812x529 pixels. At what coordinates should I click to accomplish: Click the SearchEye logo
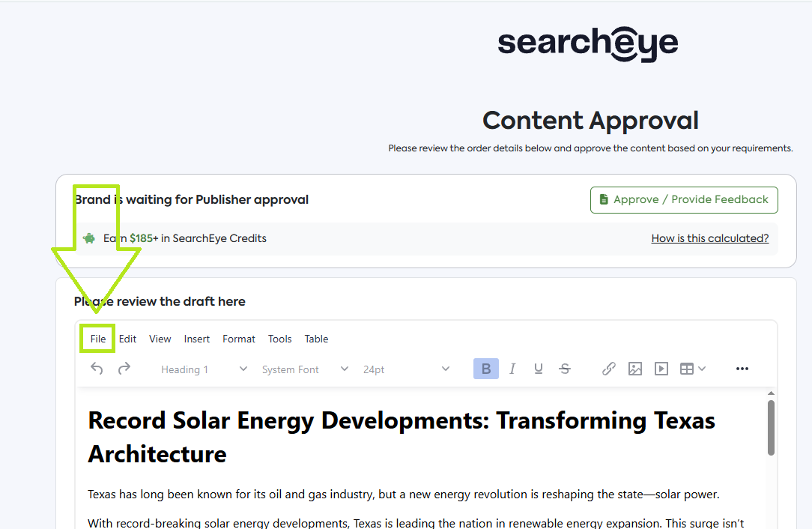pos(588,43)
